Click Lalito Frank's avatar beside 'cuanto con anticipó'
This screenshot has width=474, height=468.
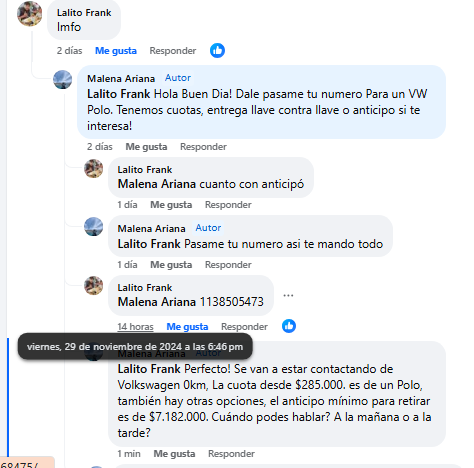click(94, 168)
